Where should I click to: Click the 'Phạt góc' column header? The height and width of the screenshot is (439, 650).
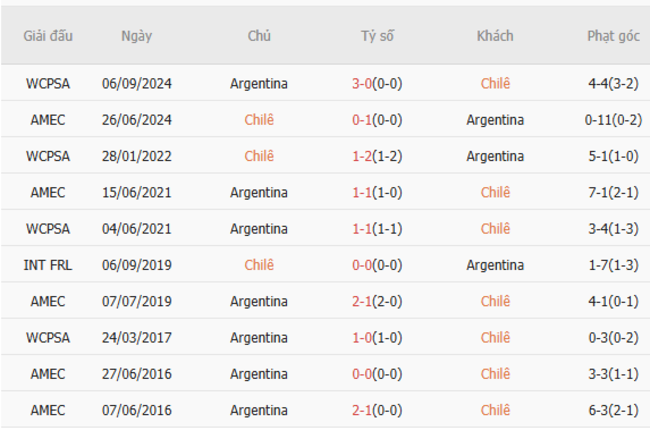tap(613, 35)
